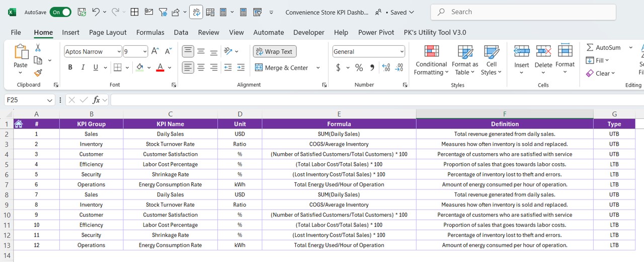Open the font name dropdown
This screenshot has height=262, width=644.
119,51
